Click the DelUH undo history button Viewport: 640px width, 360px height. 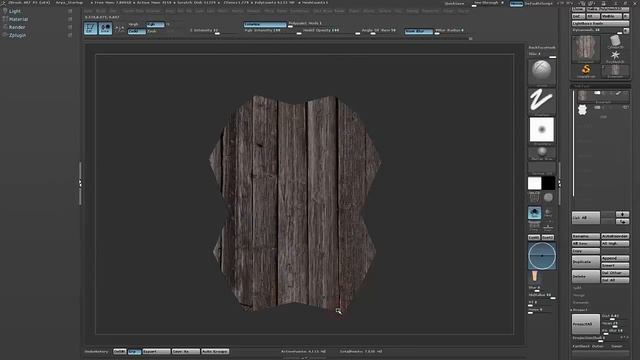[x=120, y=351]
